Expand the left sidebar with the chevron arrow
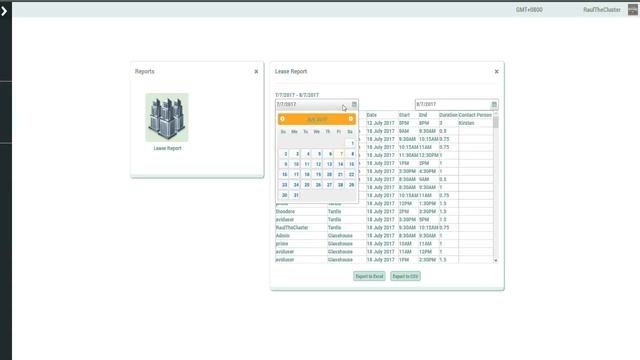This screenshot has width=640, height=360. click(x=4, y=11)
